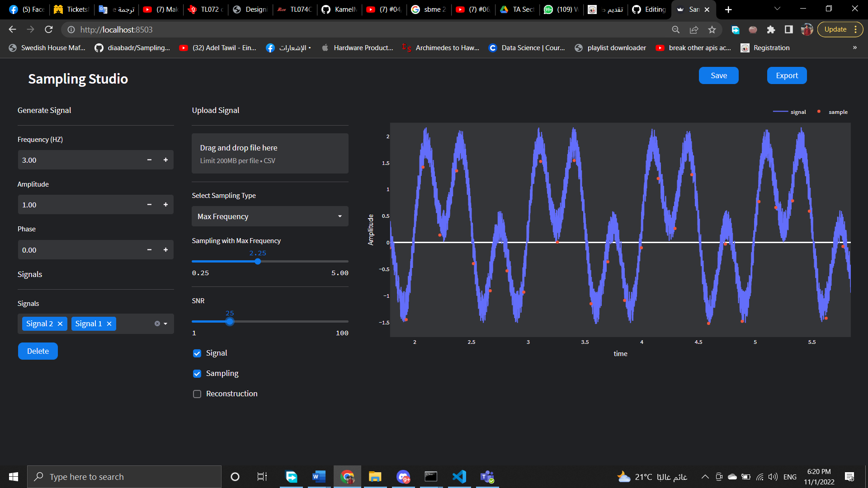Viewport: 868px width, 488px height.
Task: Open the Max Frequency sampling type dropdown
Action: [x=270, y=216]
